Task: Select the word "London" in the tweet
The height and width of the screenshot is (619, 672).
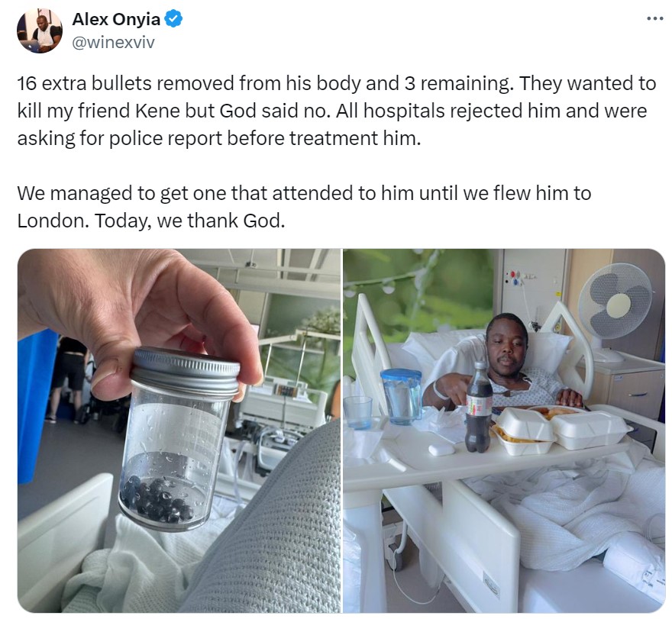Action: (50, 221)
